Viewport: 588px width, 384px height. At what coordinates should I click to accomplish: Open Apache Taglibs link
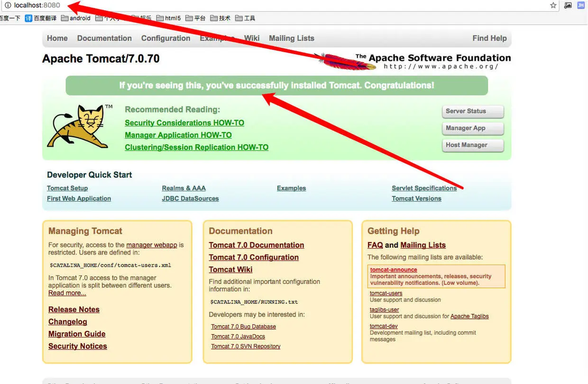click(x=469, y=317)
